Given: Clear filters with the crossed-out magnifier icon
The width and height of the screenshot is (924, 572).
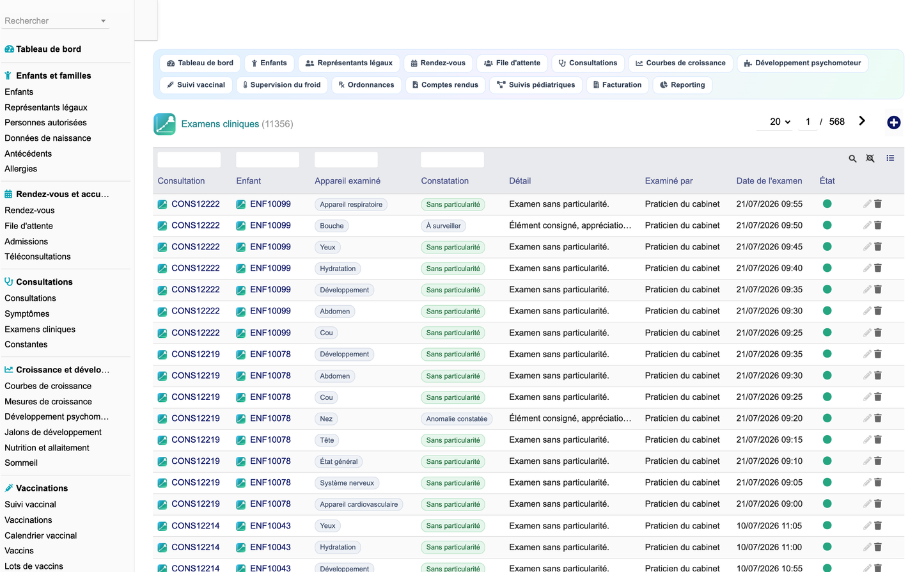Looking at the screenshot, I should 870,158.
